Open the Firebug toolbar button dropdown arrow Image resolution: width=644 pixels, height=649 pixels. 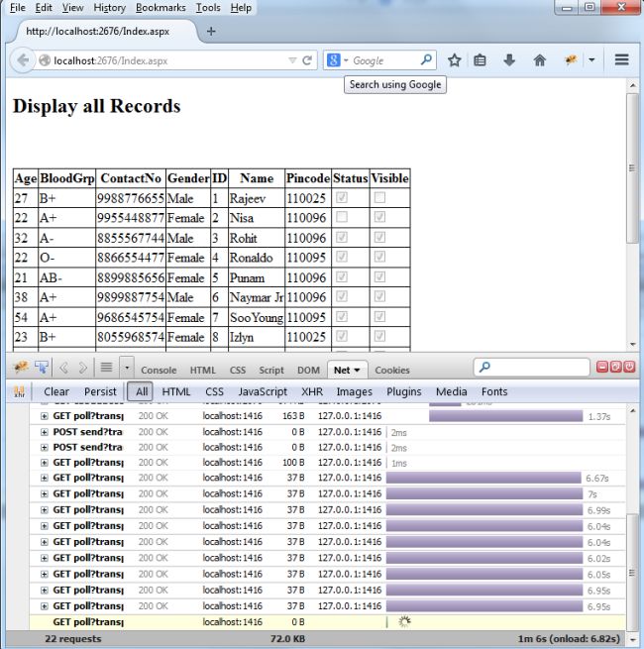(591, 60)
